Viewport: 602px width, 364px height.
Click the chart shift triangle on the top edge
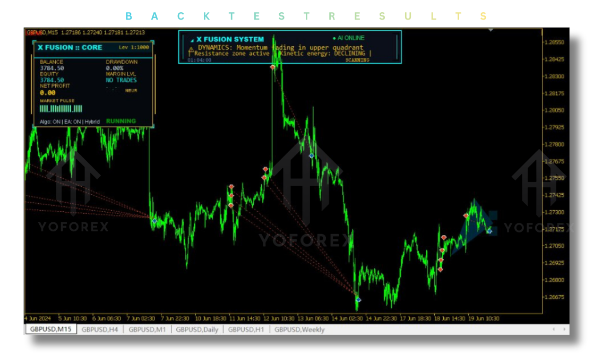(x=491, y=30)
